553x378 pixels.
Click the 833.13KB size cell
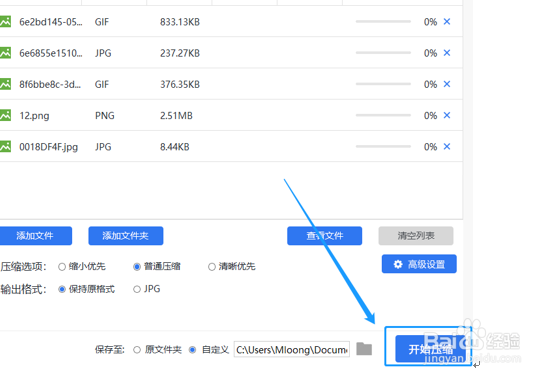[180, 22]
